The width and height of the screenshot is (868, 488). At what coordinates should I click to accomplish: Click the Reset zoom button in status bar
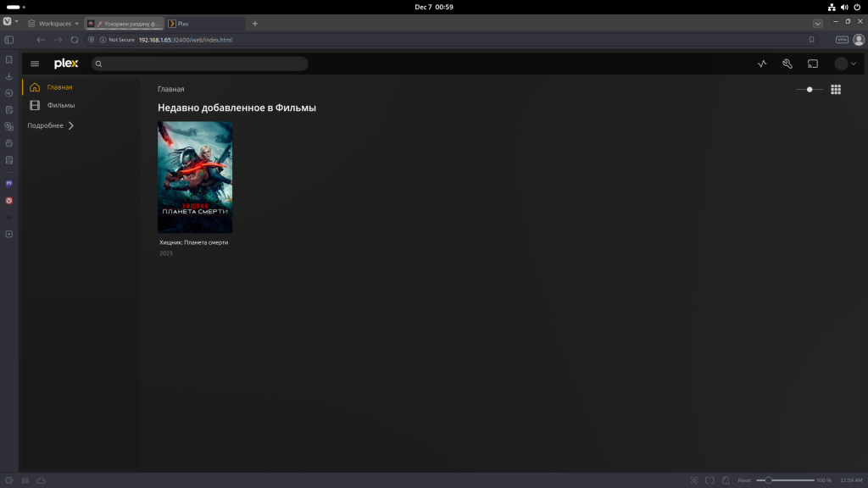point(744,480)
